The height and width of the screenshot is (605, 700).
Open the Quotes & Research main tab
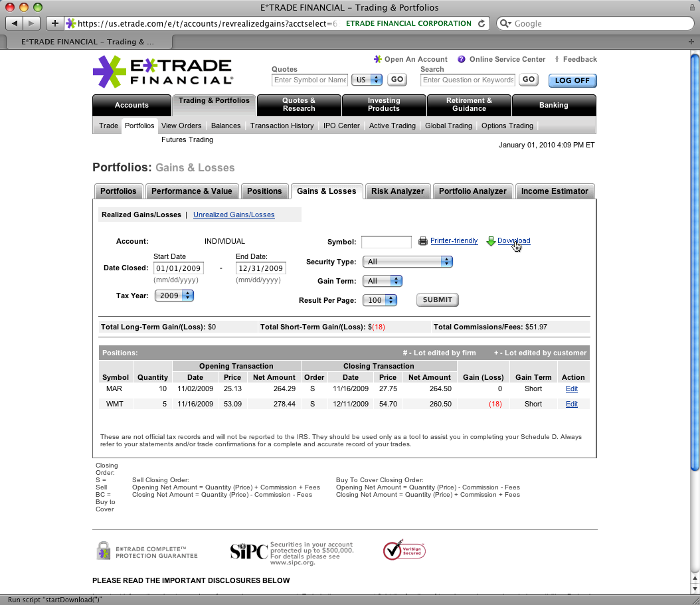pos(299,104)
